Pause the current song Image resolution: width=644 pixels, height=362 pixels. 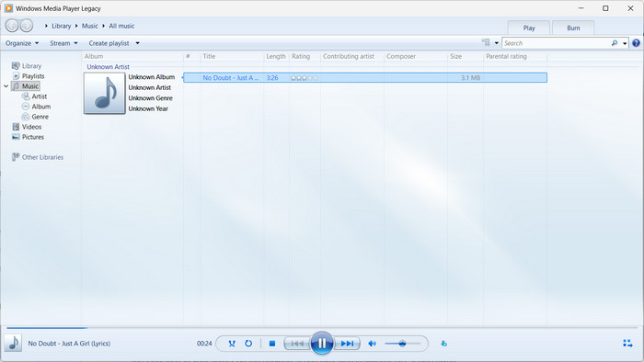(x=322, y=343)
